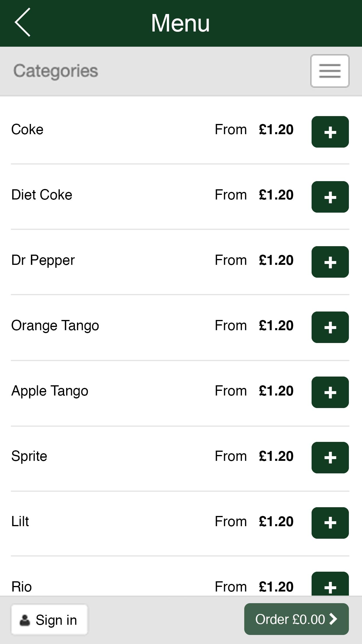
Task: Tap the plus button beside Apple Tango
Action: click(x=330, y=392)
